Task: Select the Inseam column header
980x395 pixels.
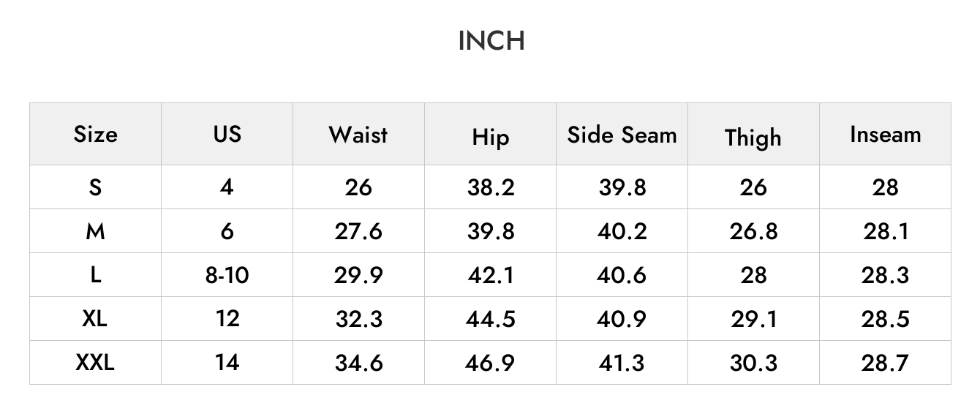Action: click(x=885, y=134)
